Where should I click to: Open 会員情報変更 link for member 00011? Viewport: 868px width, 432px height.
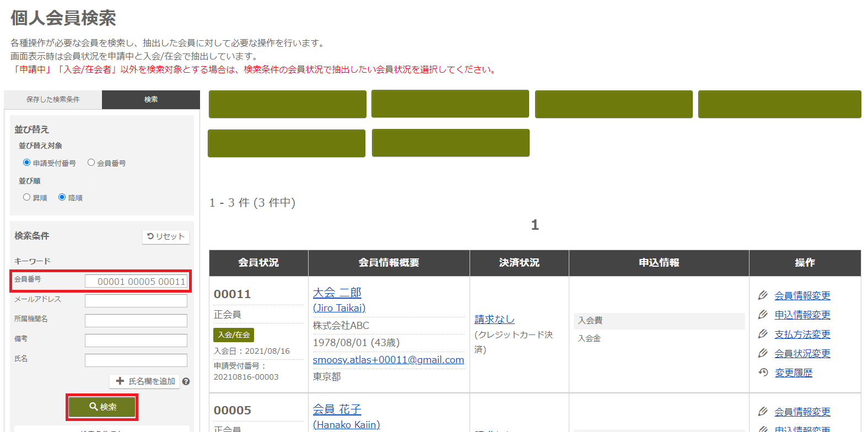pos(802,296)
